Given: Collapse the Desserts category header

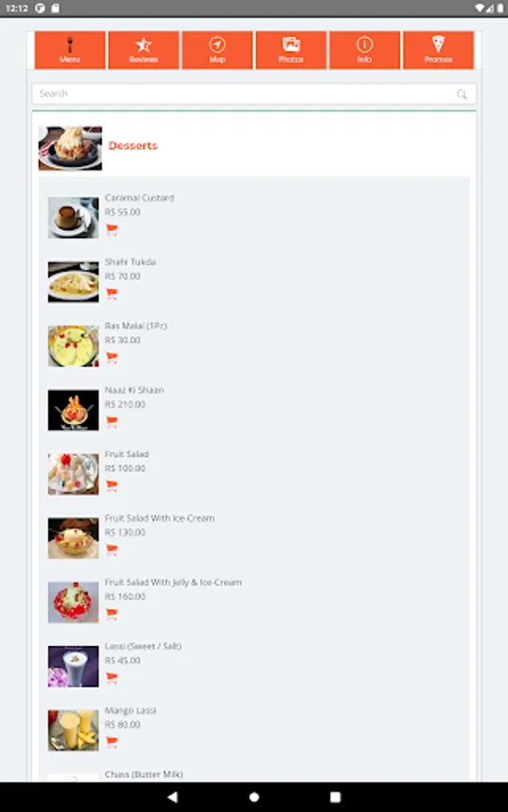Looking at the screenshot, I should (254, 147).
